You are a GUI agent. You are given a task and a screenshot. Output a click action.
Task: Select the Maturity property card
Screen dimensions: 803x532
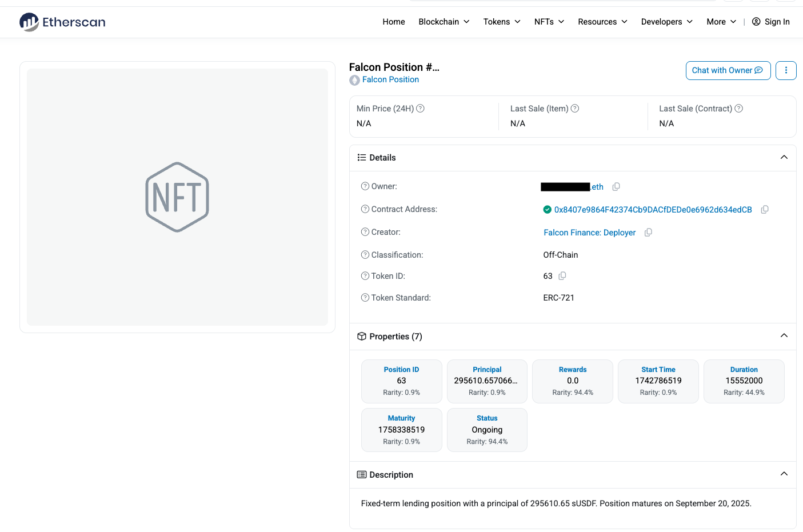401,430
